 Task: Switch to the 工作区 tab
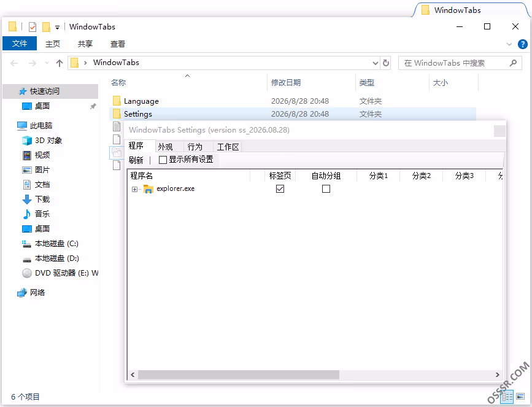click(228, 147)
